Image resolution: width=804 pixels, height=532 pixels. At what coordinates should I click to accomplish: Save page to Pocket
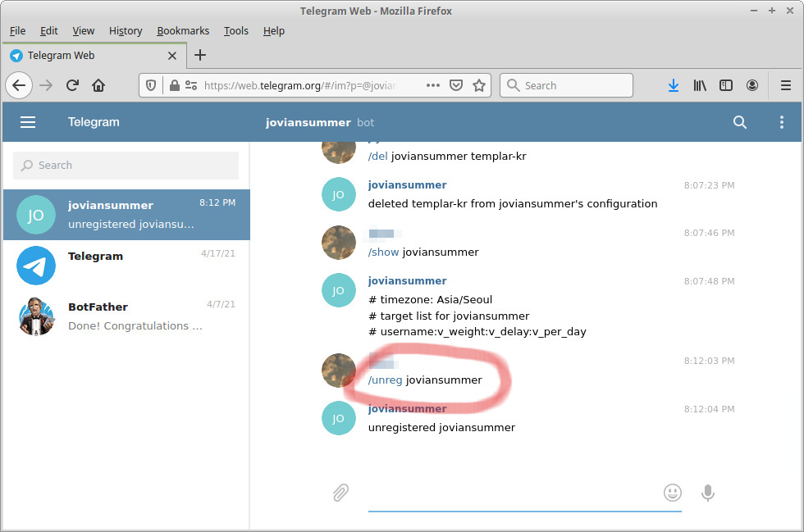click(x=456, y=85)
